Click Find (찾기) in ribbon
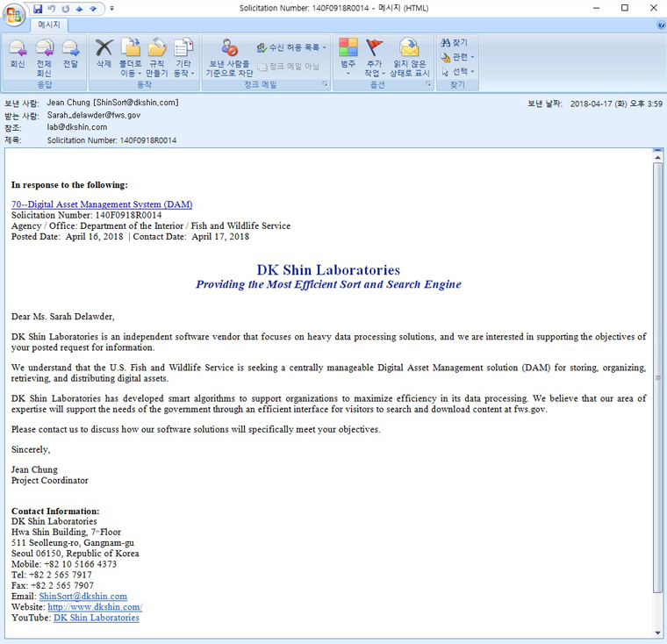The image size is (667, 644). [455, 42]
